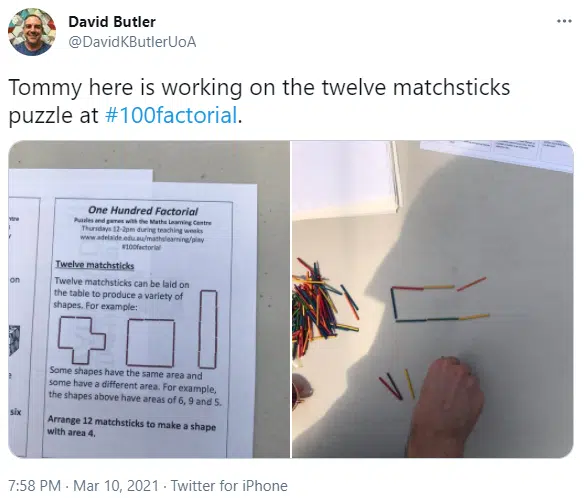584x498 pixels.
Task: Click the tall rectangle matchstick diagram
Action: 208,329
